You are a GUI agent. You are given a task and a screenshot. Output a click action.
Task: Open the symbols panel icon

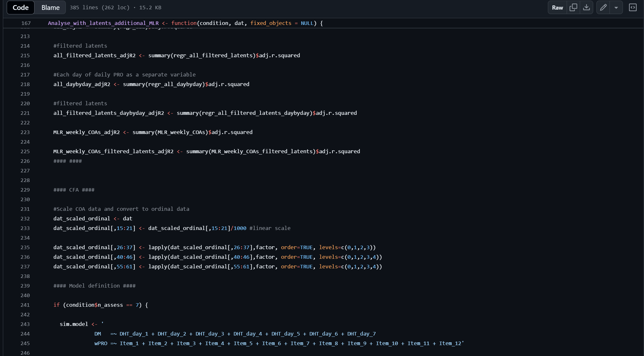click(633, 8)
